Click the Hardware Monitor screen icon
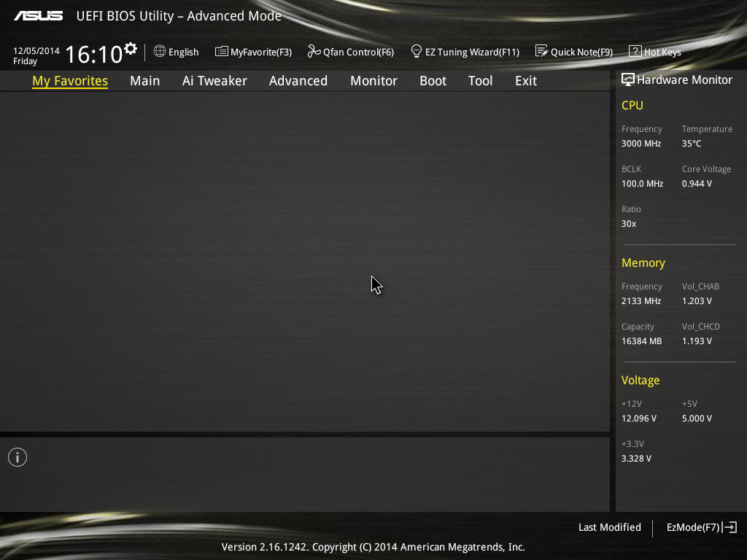Viewport: 747px width, 560px height. coord(628,79)
